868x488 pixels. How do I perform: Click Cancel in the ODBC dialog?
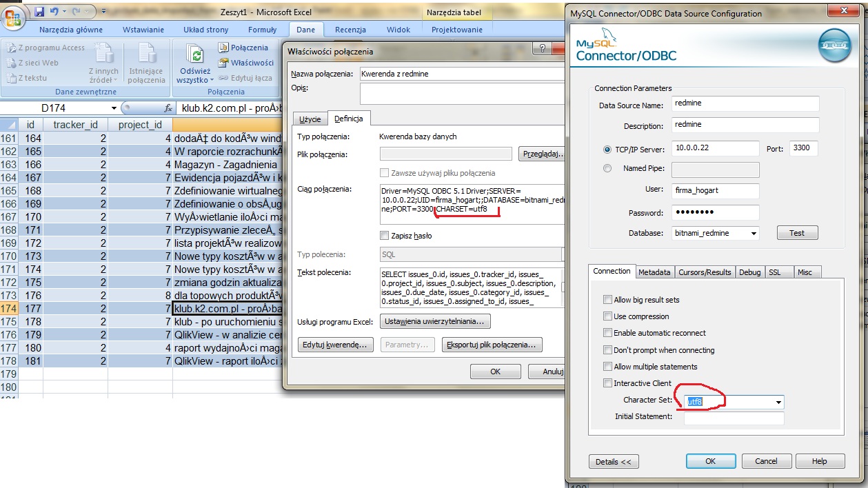pos(766,461)
